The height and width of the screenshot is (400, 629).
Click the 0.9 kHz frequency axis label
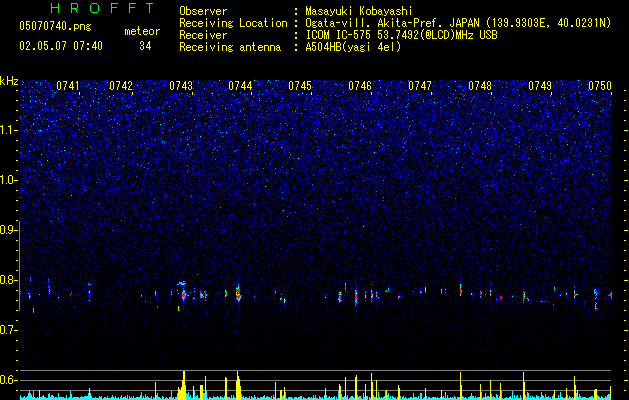click(9, 230)
